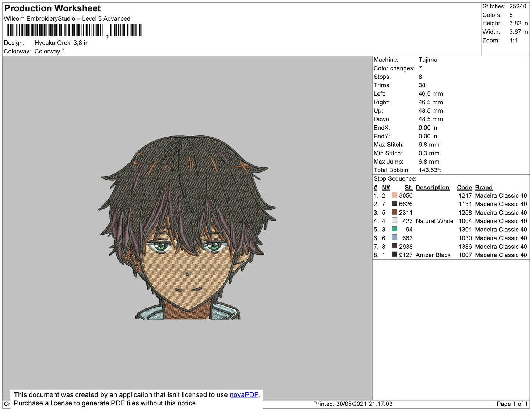Click the Down value 48.5 mm

431,119
